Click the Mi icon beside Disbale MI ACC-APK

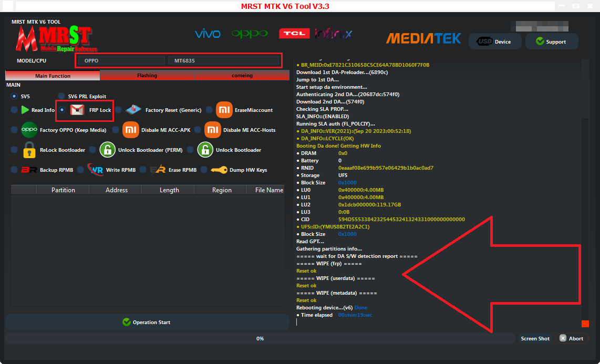[x=131, y=130]
